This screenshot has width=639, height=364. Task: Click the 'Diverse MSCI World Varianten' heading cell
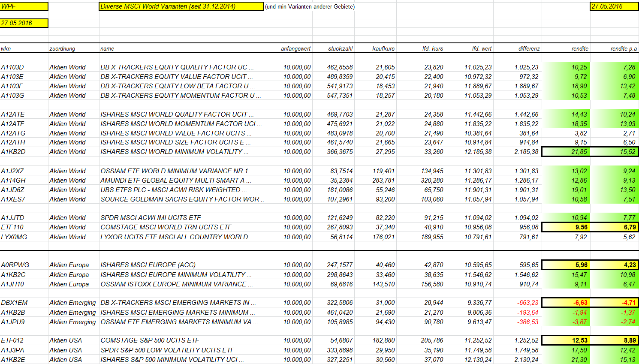[x=181, y=6]
